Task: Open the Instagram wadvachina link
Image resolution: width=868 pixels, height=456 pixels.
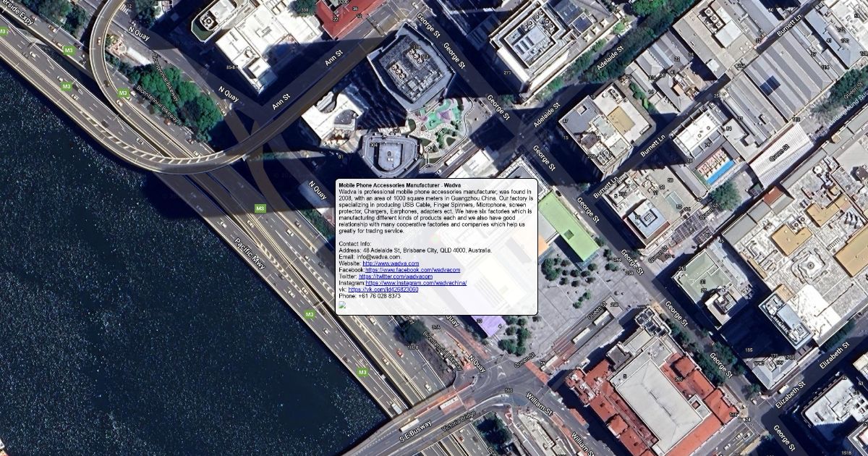Action: point(417,283)
